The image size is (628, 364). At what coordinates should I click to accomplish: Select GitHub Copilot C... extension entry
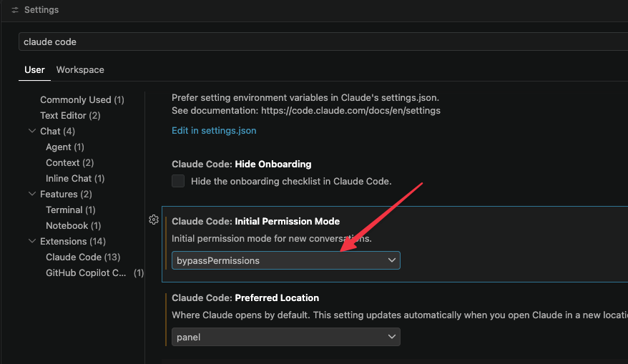(94, 272)
